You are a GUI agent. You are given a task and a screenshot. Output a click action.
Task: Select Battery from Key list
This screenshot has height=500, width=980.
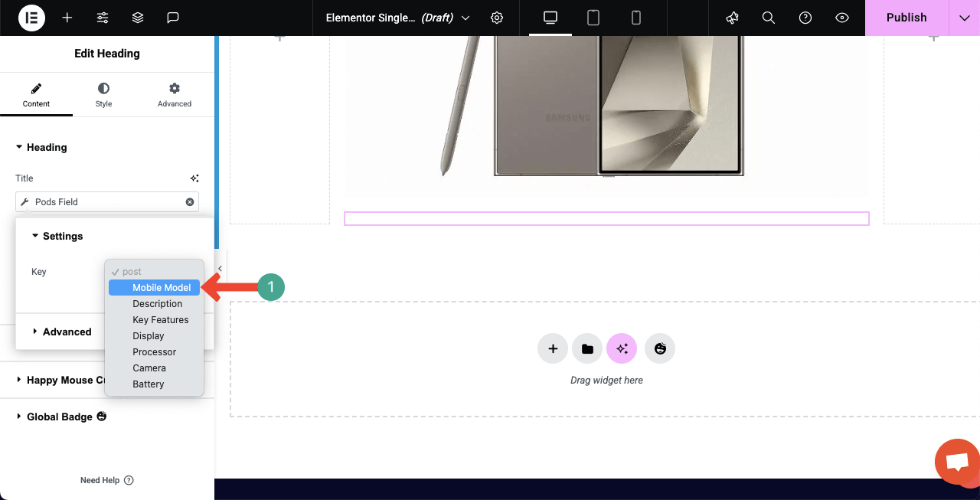click(x=154, y=384)
